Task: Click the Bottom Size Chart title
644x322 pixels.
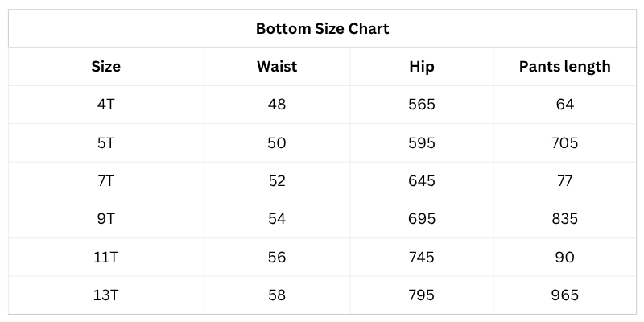Action: click(x=322, y=29)
